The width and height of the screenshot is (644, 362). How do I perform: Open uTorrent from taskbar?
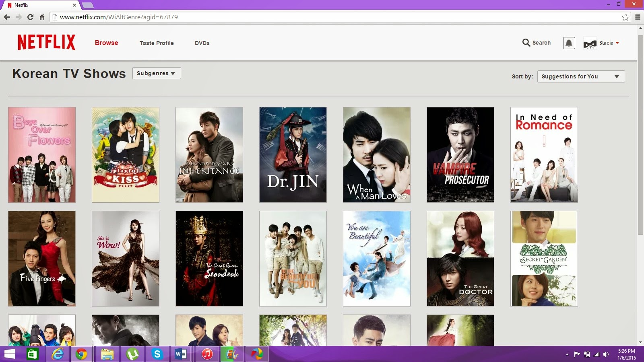[x=132, y=354]
